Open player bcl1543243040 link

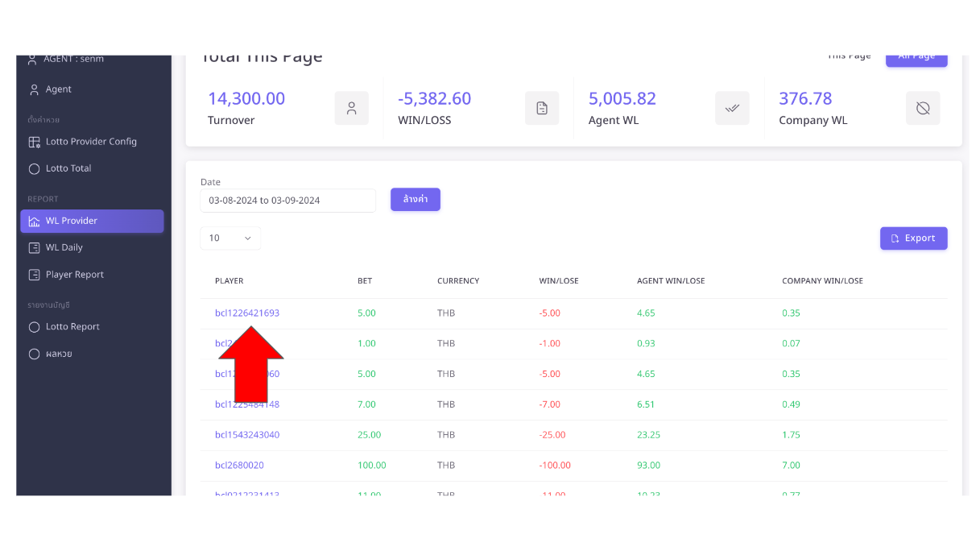click(x=247, y=435)
